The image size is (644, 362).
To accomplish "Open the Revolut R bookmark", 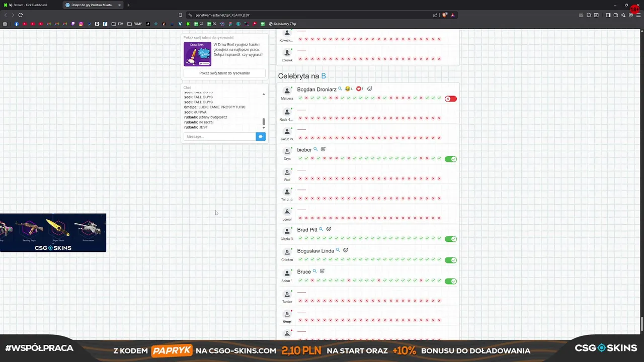I will 97,24.
